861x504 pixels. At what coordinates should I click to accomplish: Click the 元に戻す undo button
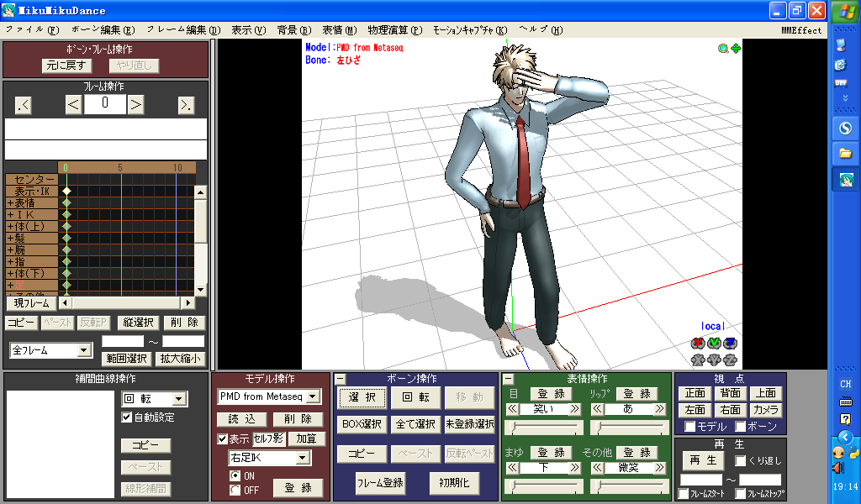coord(66,66)
